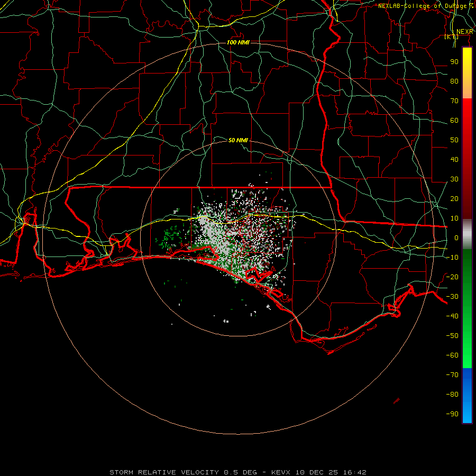Image resolution: width=476 pixels, height=476 pixels.
Task: Click the -40 value on velocity scale
Action: point(452,316)
